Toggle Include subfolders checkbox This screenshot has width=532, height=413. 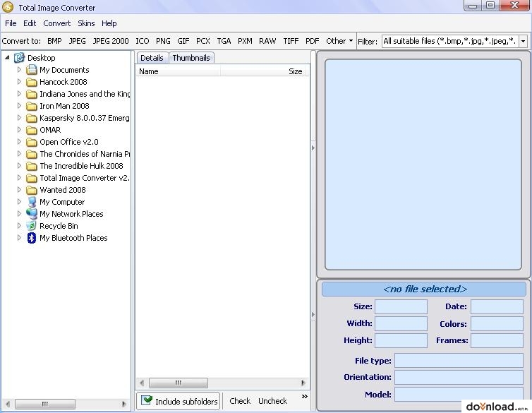point(147,400)
